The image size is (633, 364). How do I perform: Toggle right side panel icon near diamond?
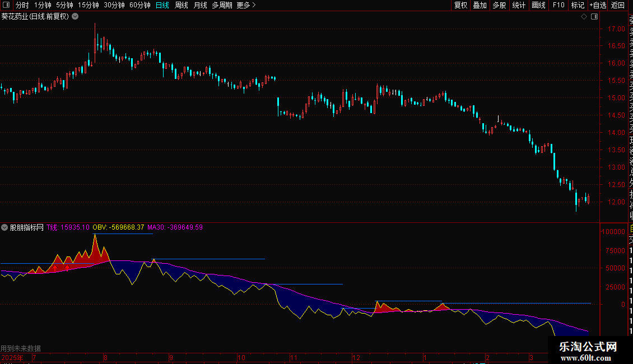click(593, 17)
